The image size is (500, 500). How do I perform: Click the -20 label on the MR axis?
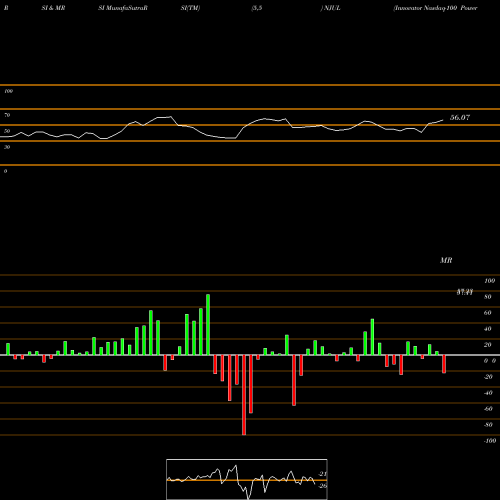(x=488, y=377)
